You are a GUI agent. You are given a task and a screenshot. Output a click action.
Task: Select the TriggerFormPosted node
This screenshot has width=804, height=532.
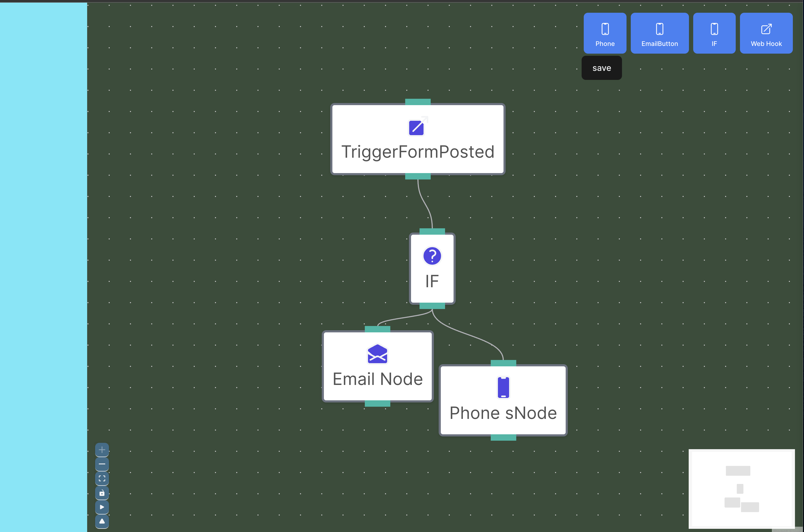point(418,152)
